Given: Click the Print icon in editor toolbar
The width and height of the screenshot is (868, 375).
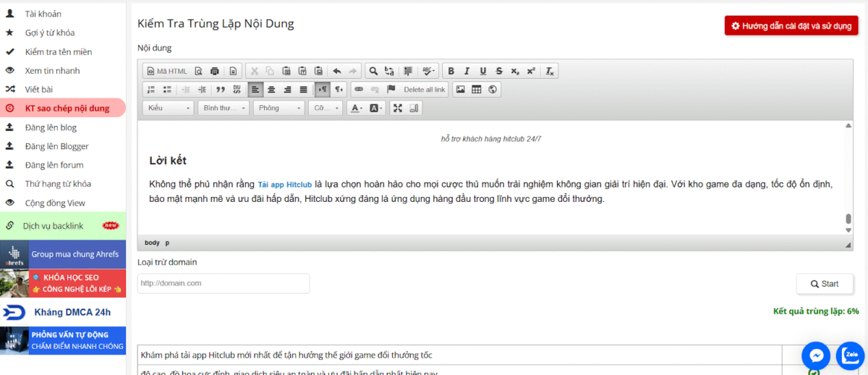Looking at the screenshot, I should (x=214, y=71).
